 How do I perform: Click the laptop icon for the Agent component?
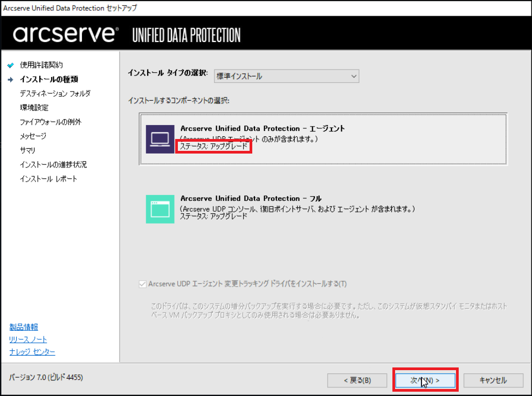(x=160, y=140)
